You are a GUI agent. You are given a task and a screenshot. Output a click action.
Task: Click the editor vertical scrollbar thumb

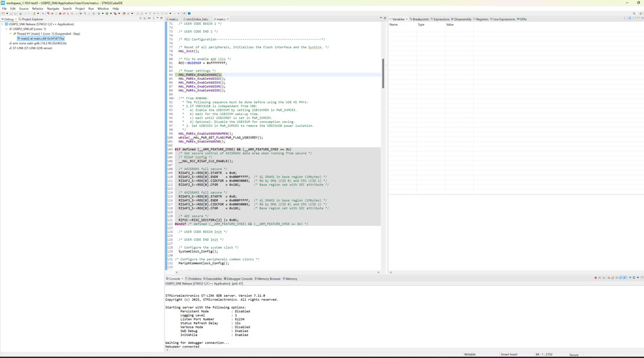[383, 73]
